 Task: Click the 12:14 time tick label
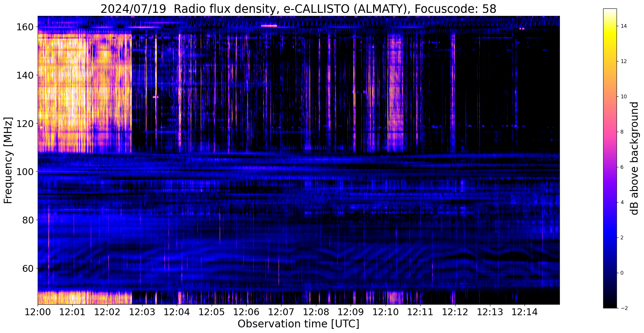(525, 312)
